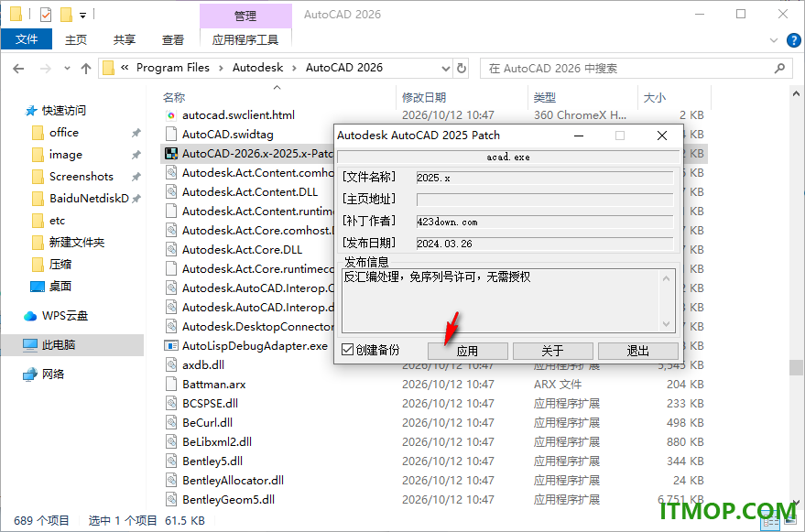Select 桌面 in the navigation pane
This screenshot has width=805, height=532.
[60, 287]
